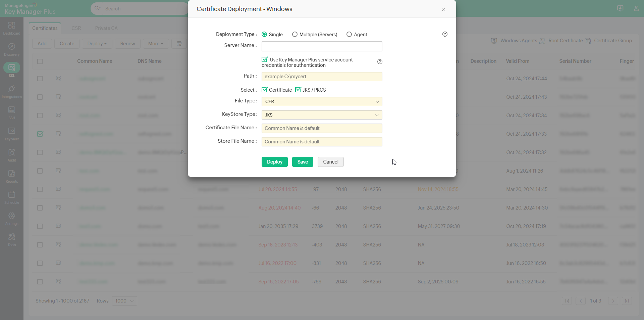This screenshot has height=320, width=644.
Task: Check the row dated Oct 24, 2024 17:43
Action: pos(40,97)
